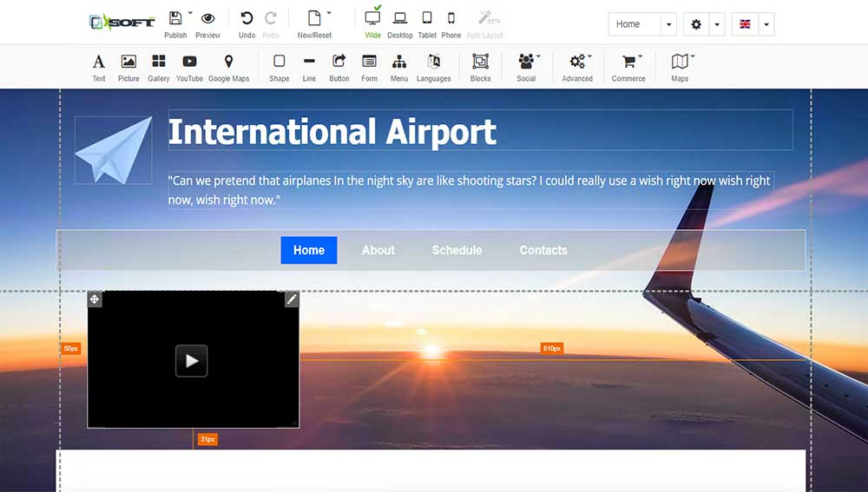
Task: Click the Publish save icon
Action: (175, 18)
